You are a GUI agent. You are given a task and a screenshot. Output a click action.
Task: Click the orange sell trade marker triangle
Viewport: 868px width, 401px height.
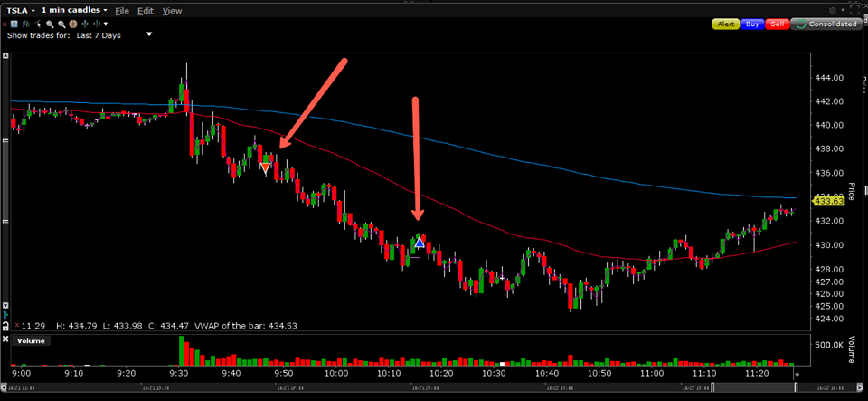tap(265, 167)
